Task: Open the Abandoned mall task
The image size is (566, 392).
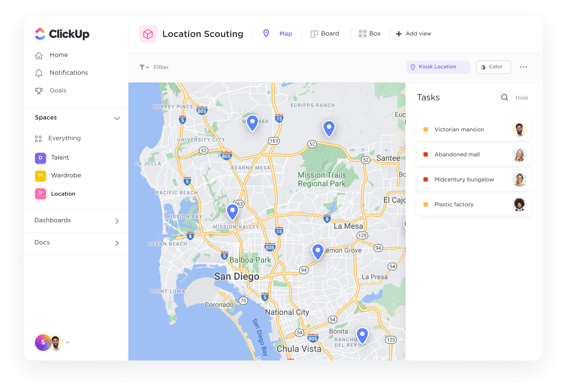Action: pos(474,155)
